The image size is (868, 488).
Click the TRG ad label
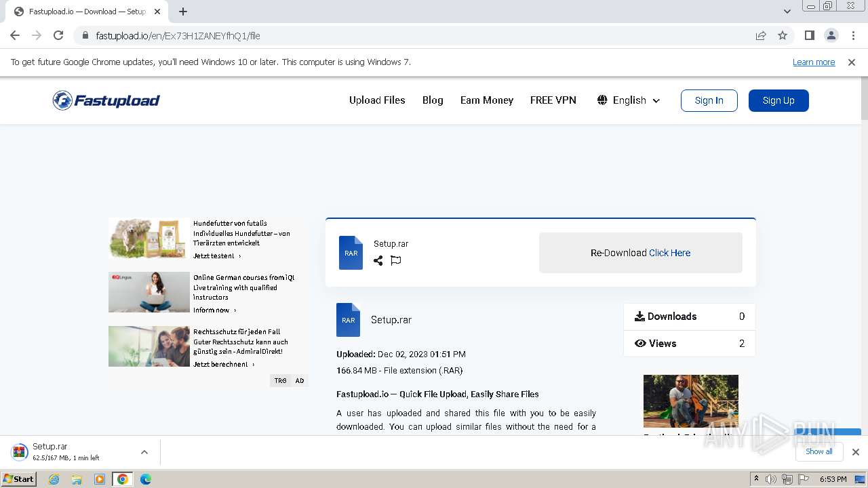pos(280,381)
